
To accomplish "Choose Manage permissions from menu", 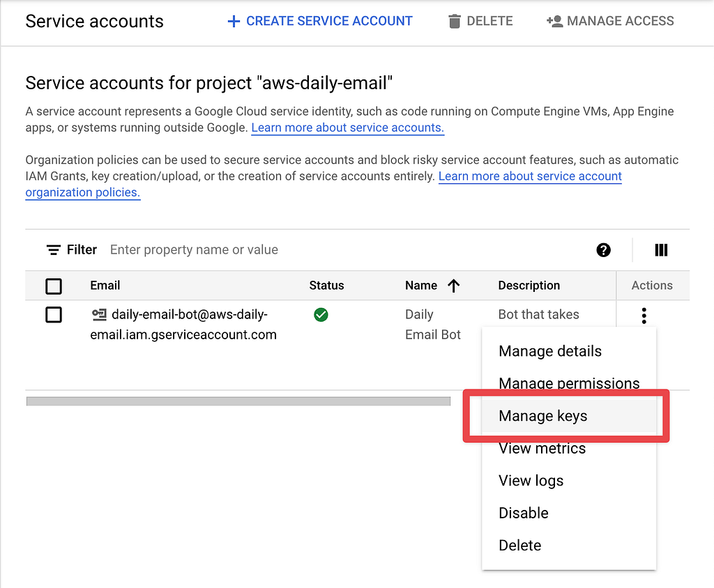I will point(569,383).
